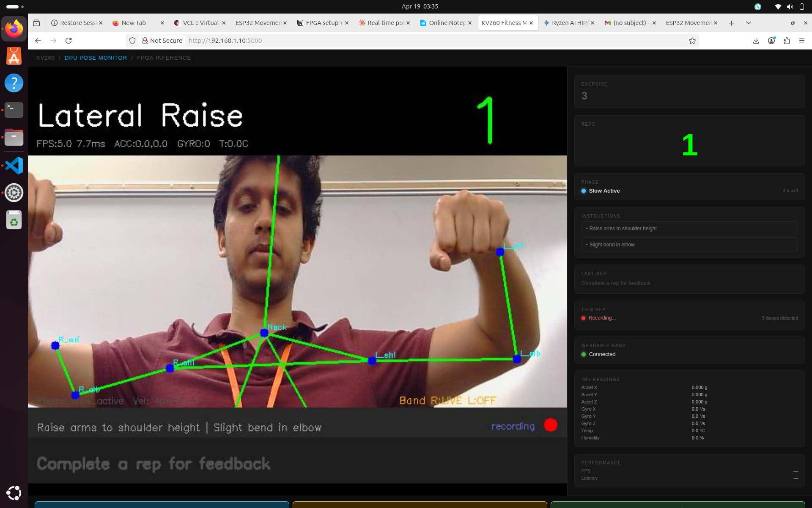The image size is (812, 508).
Task: Open Terminal from the Ubuntu dock
Action: point(14,110)
